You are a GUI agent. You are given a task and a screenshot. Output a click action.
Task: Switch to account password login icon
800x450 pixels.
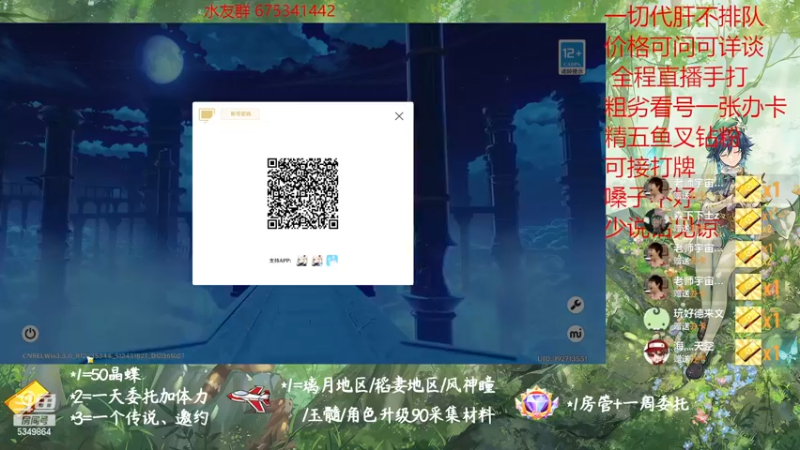pyautogui.click(x=207, y=115)
